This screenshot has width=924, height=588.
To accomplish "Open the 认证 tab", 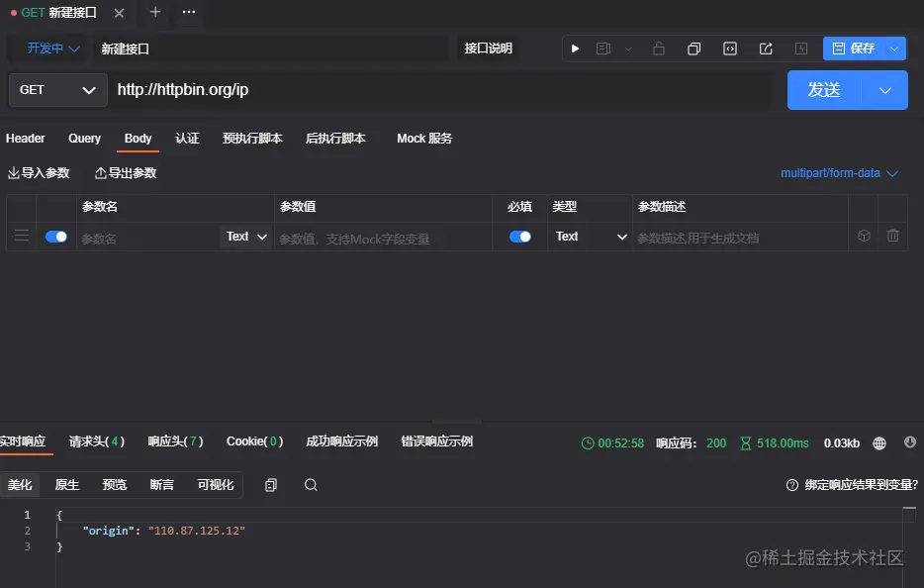I will (187, 138).
